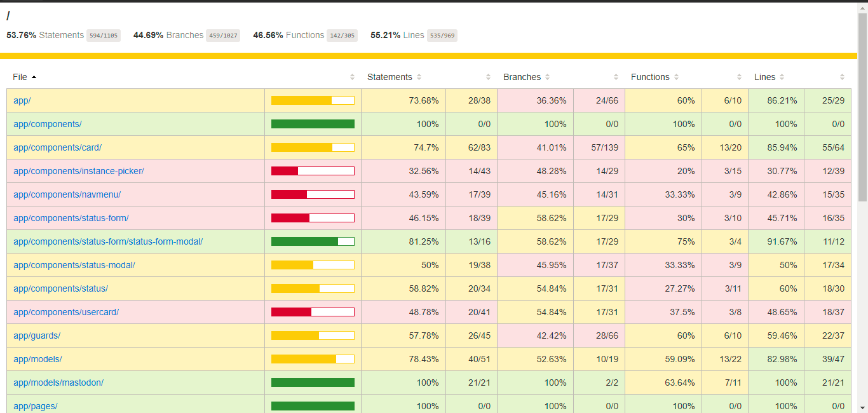The image size is (868, 413).
Task: Click the sort icon above the branches count column
Action: point(616,77)
